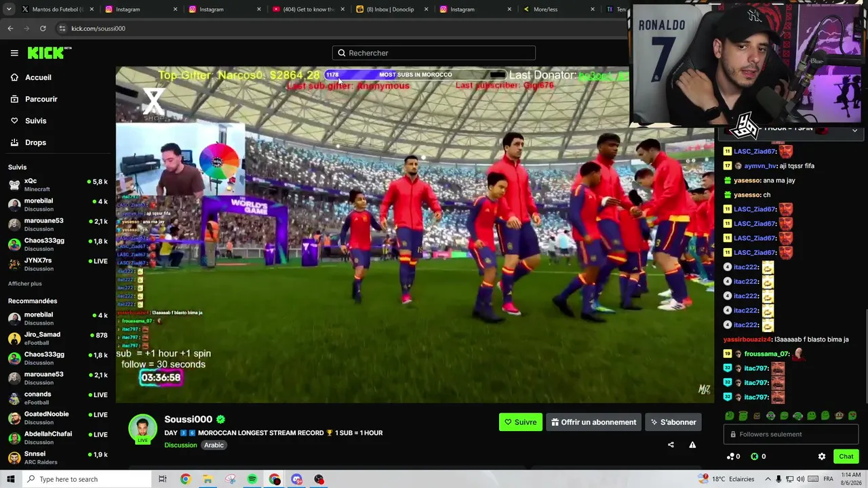Open GoatedNoobie recommended channel
Viewport: 868px width, 488px height.
pos(58,417)
